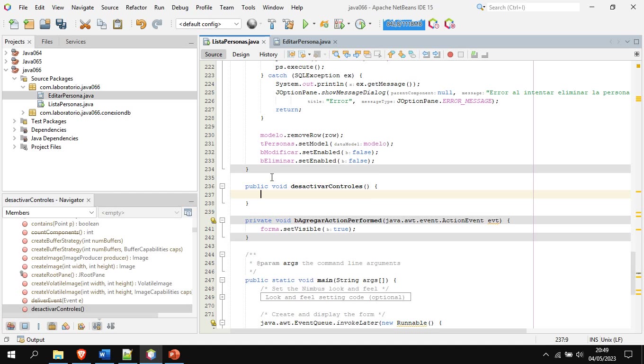Image resolution: width=644 pixels, height=364 pixels.
Task: Toggle Sort by Name in Navigator
Action: point(97,326)
